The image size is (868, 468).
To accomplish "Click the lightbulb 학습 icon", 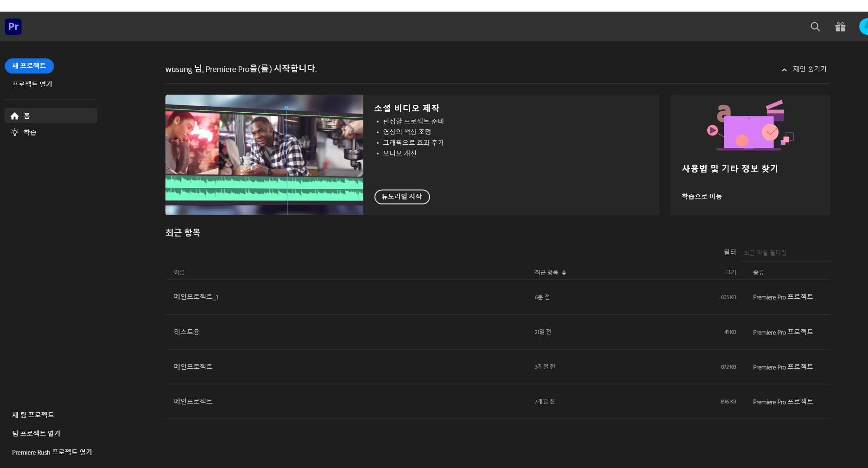I will [x=15, y=133].
